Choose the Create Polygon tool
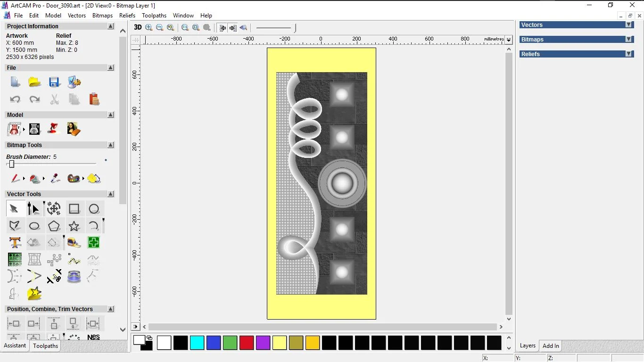The image size is (644, 362). pos(54,226)
